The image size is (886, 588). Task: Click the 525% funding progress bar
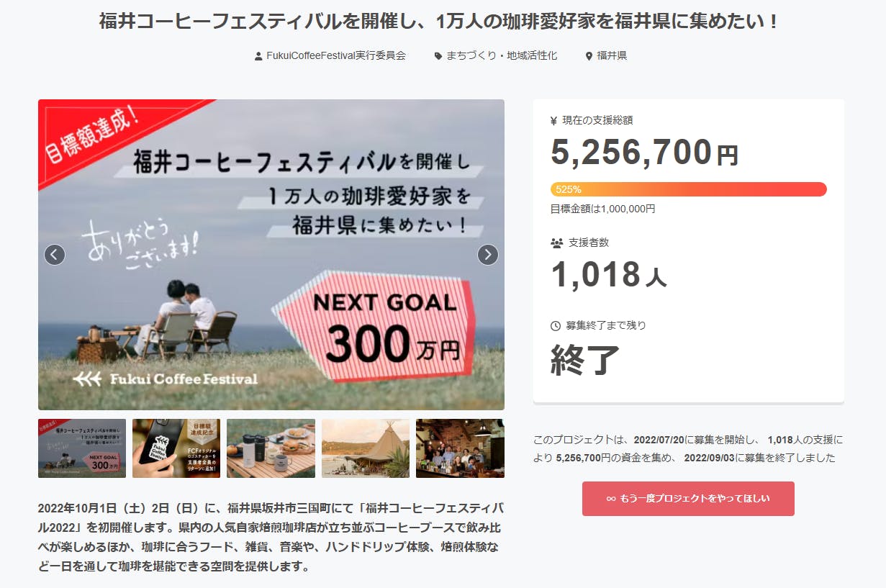[x=688, y=189]
